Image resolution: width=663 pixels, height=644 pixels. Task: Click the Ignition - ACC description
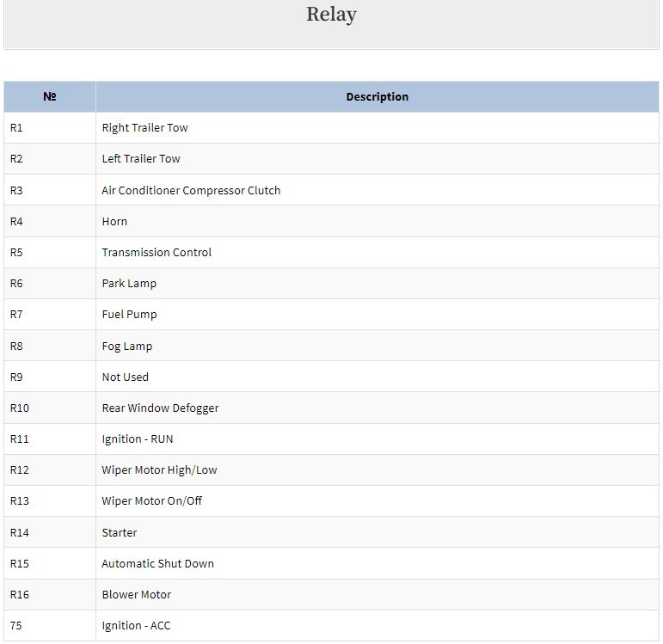point(136,625)
